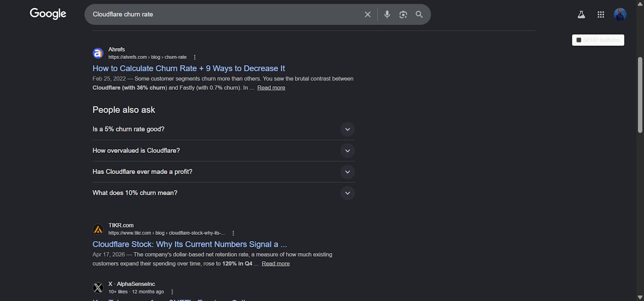Viewport: 644px width, 301px height.
Task: Open more options for the TIKR.com result
Action: pos(233,233)
